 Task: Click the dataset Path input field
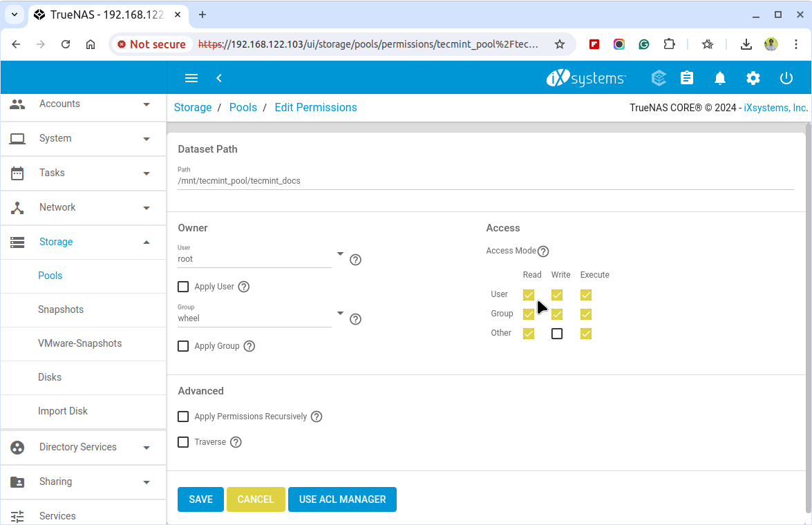click(x=486, y=181)
